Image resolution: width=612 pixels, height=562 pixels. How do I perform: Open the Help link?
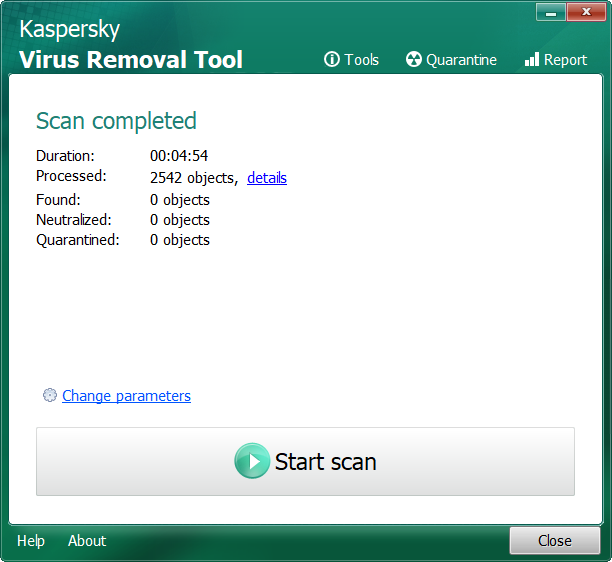(x=31, y=541)
